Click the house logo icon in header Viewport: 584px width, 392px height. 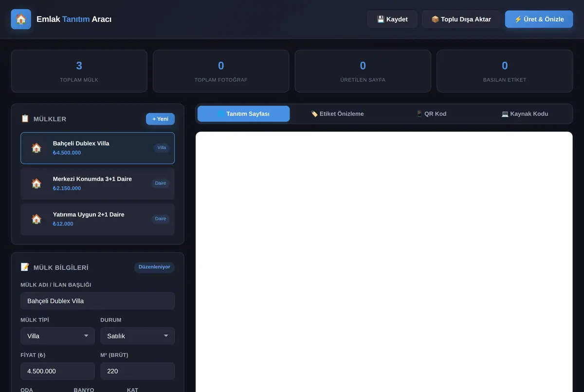[21, 19]
